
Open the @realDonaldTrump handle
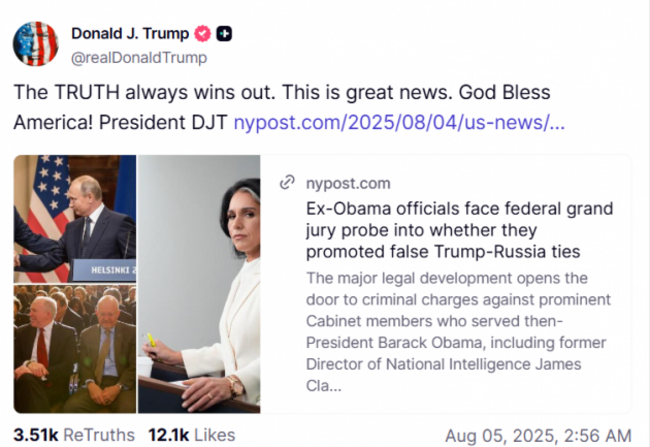point(139,57)
